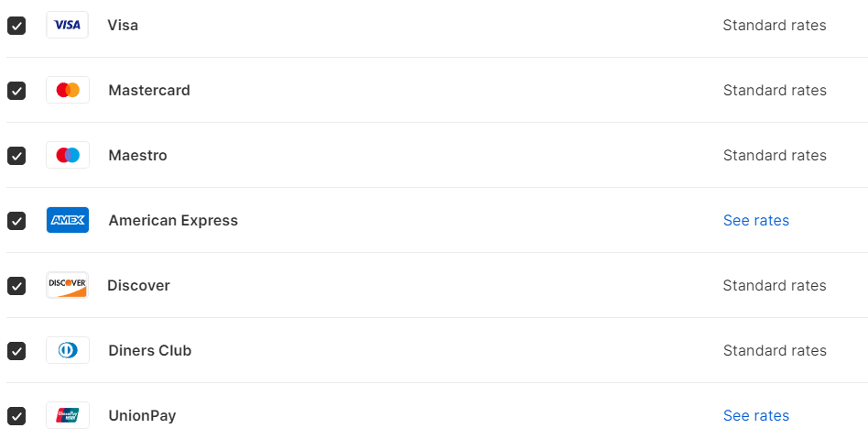Click the American Express AMEX logo
Viewport: 868px width, 439px height.
[68, 220]
